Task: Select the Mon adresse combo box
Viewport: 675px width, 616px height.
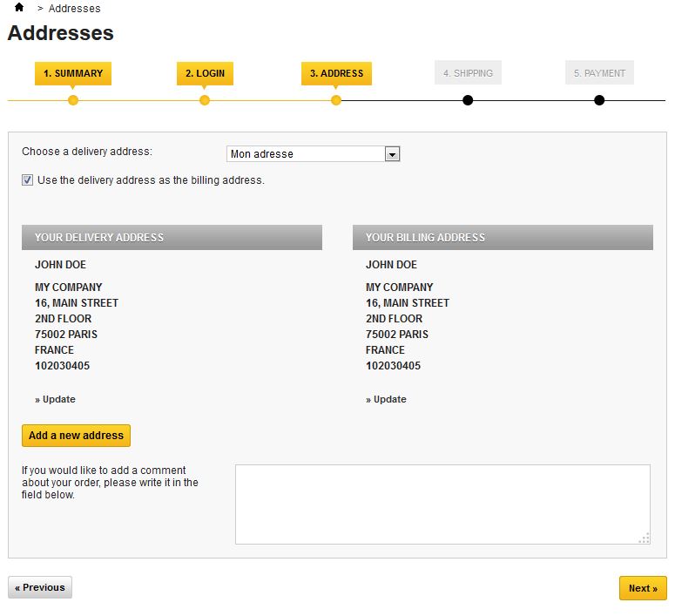Action: click(x=314, y=154)
